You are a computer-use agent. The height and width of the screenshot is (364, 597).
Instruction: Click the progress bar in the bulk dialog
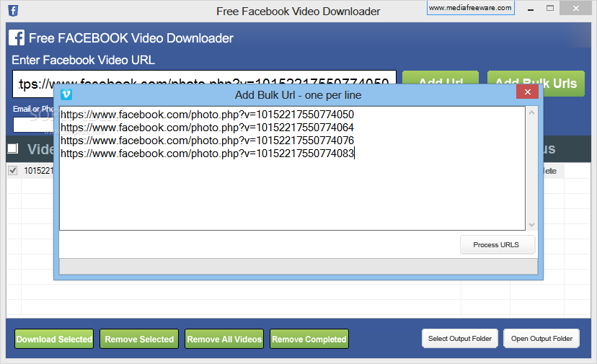coord(298,267)
